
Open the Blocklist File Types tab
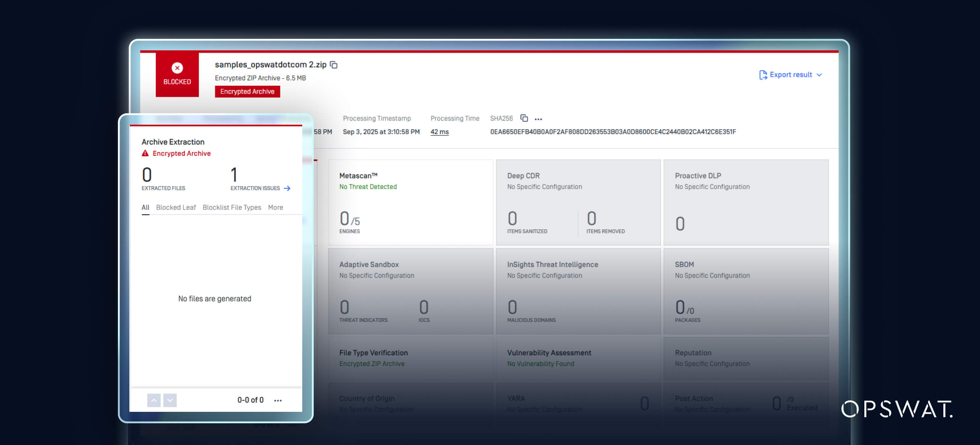232,207
